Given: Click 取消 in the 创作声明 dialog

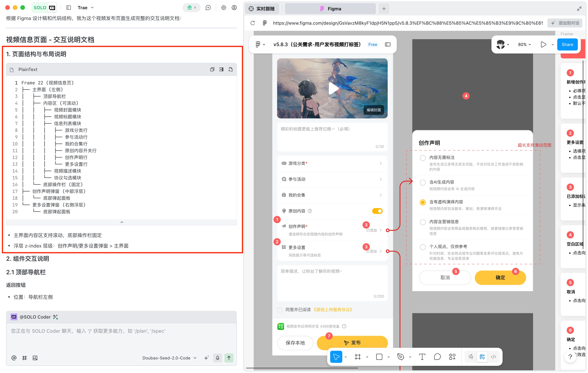Looking at the screenshot, I should (445, 278).
